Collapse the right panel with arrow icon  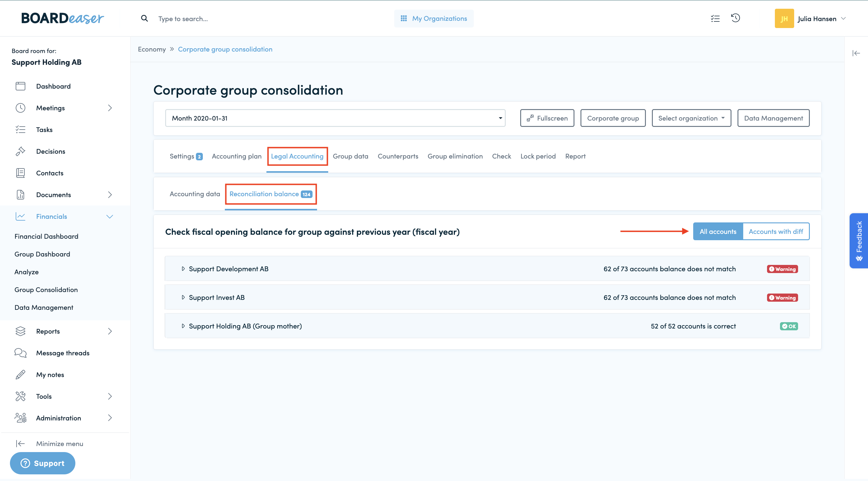(x=856, y=53)
